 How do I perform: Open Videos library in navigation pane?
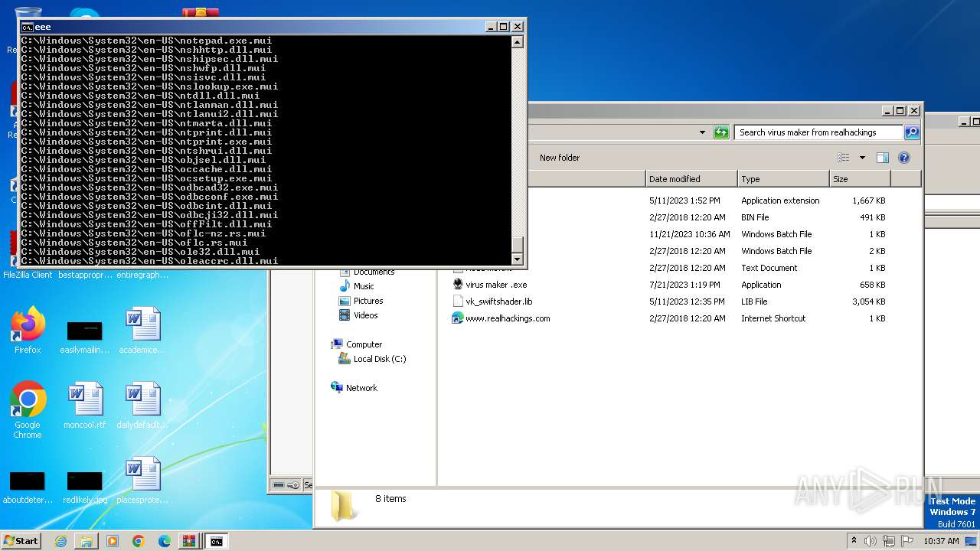[x=365, y=315]
